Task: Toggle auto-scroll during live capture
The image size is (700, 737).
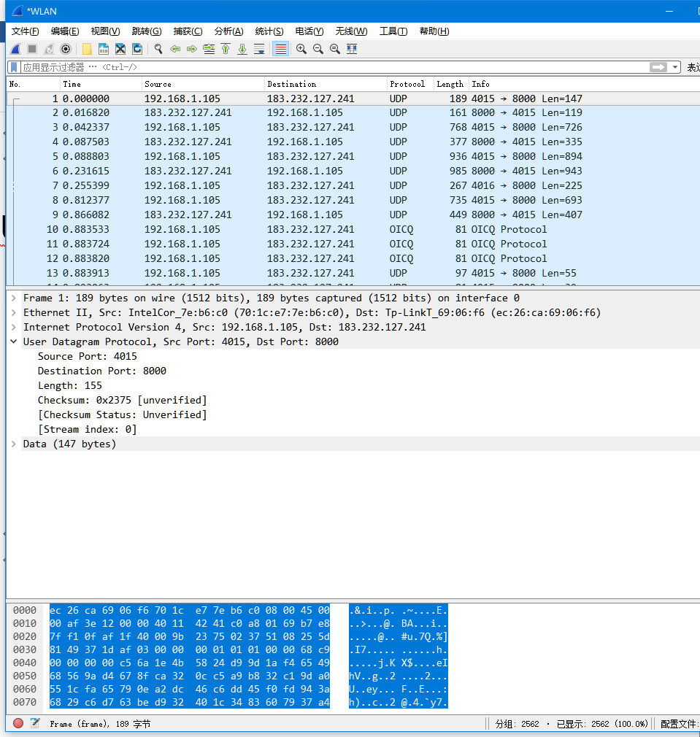Action: click(260, 49)
